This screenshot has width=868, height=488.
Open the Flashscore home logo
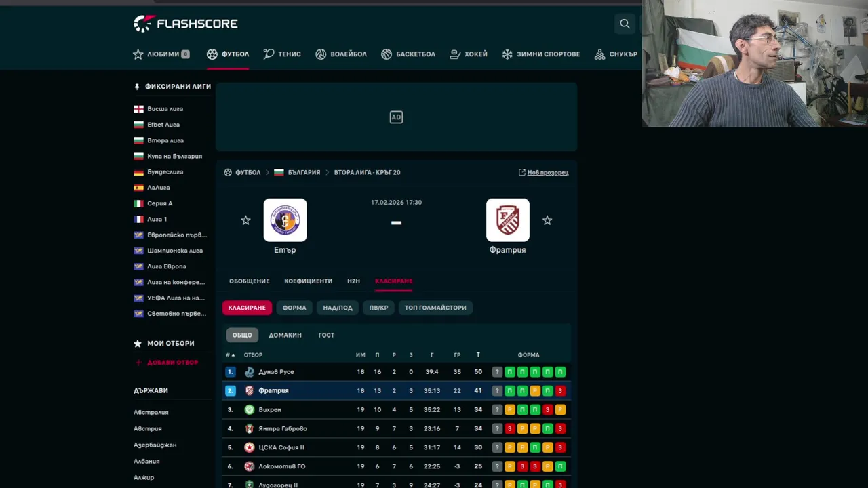(185, 24)
